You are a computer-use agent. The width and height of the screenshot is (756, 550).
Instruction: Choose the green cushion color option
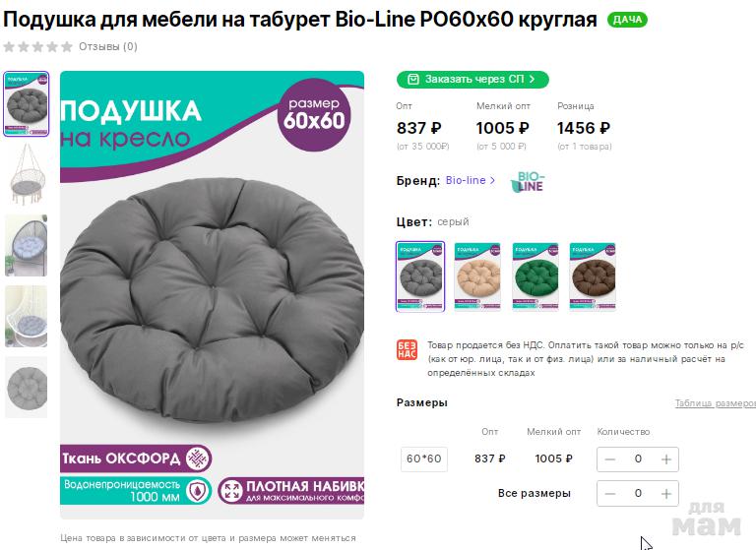pos(535,276)
